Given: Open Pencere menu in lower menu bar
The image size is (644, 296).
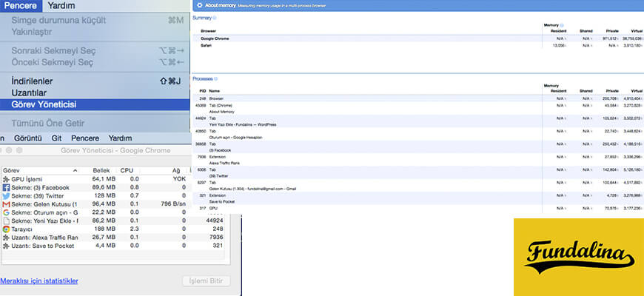Looking at the screenshot, I should 85,138.
